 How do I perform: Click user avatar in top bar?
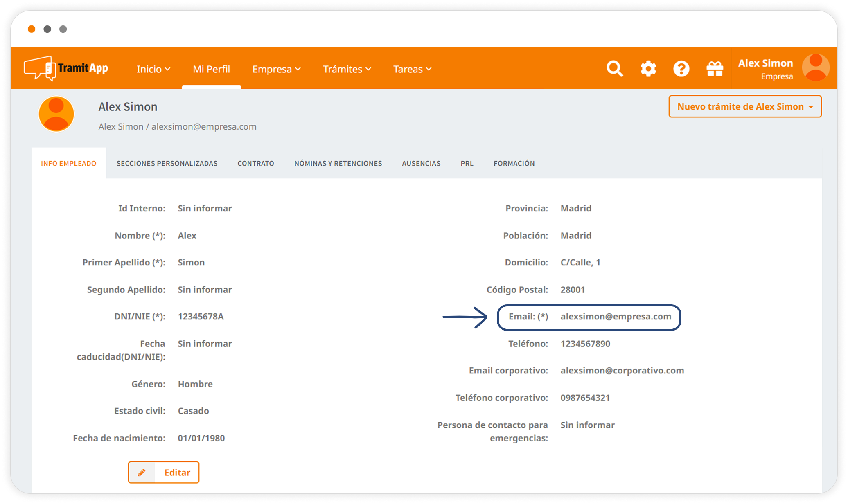(x=815, y=68)
